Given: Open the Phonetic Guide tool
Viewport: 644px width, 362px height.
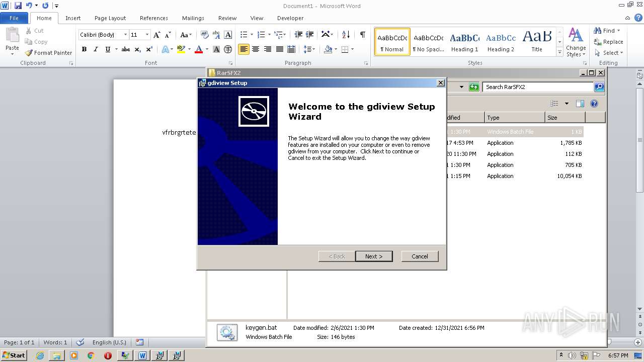Looking at the screenshot, I should pos(216,35).
